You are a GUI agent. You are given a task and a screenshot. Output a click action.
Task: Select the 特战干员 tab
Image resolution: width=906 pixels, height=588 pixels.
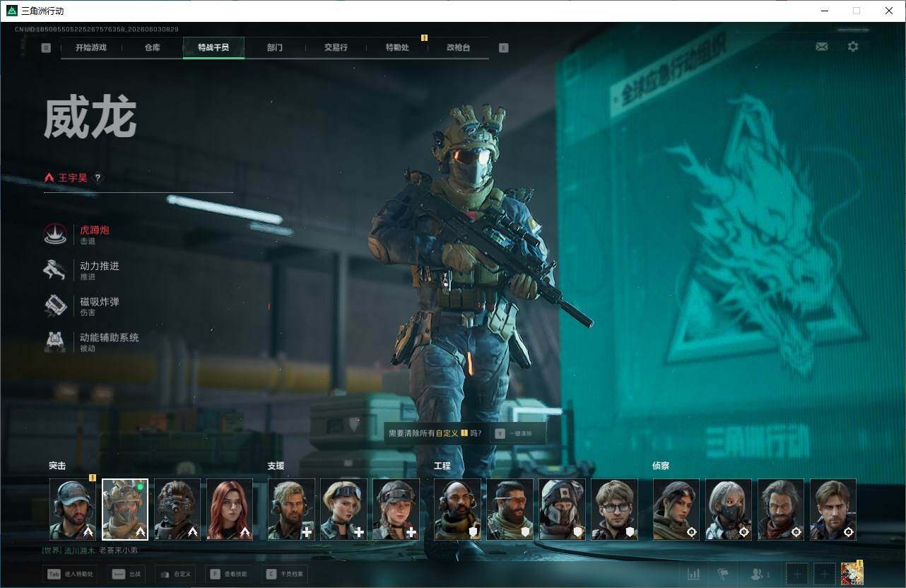tap(213, 48)
